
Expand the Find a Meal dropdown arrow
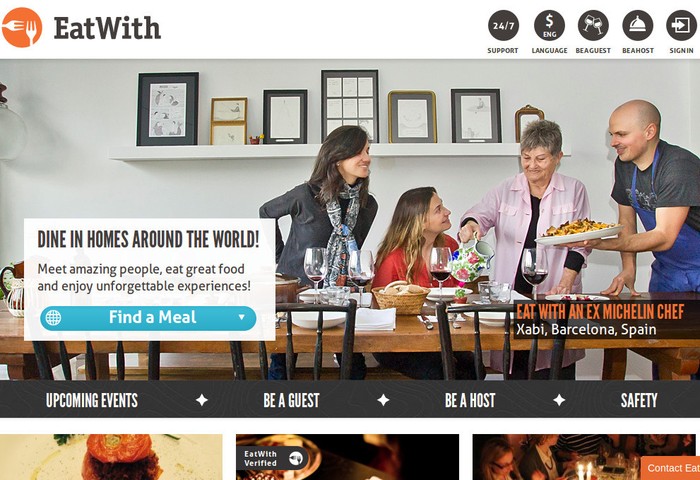point(242,317)
